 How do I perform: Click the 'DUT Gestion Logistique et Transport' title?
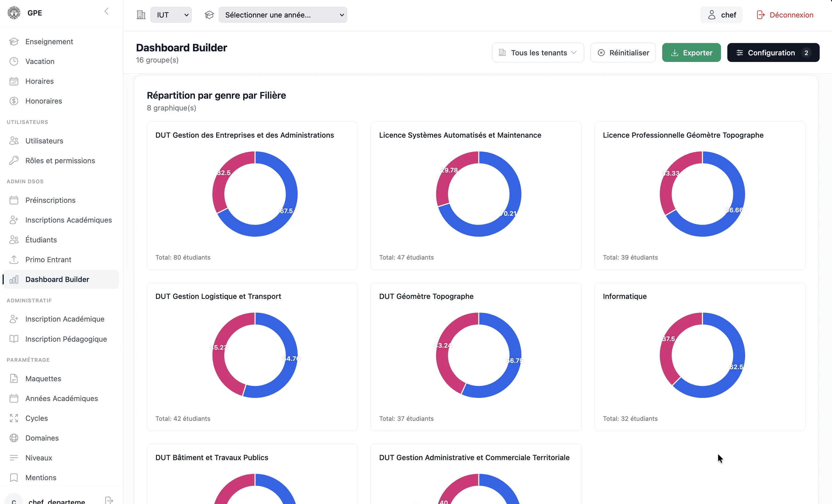pos(218,296)
